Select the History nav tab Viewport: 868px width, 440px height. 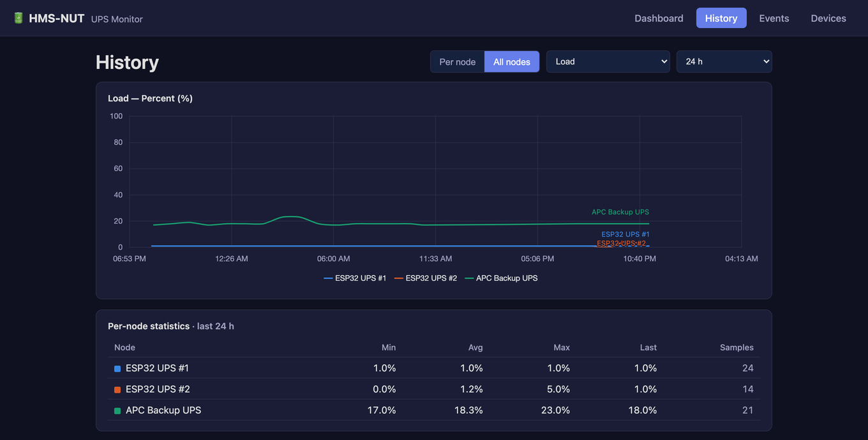(721, 18)
